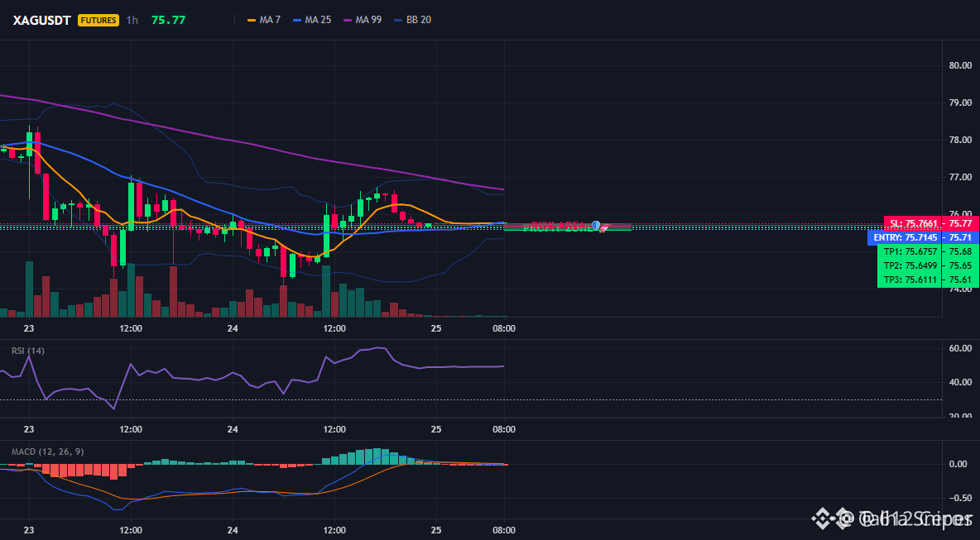Click the 75.77 current price value
The height and width of the screenshot is (540, 980).
(168, 20)
